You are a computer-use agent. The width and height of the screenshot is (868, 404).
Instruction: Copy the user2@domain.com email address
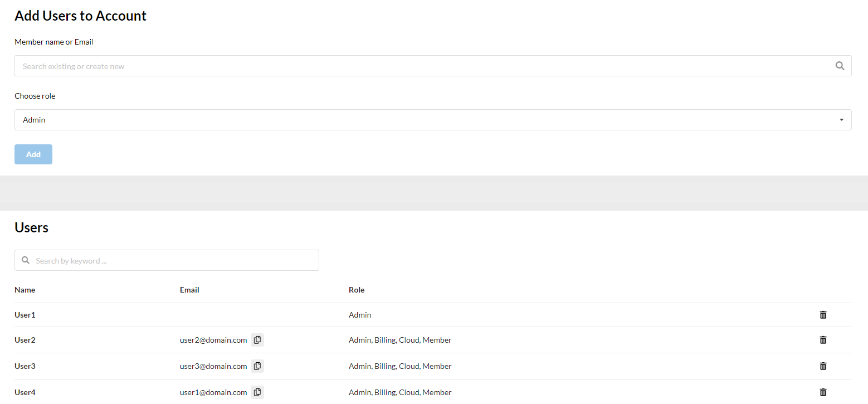coord(257,340)
